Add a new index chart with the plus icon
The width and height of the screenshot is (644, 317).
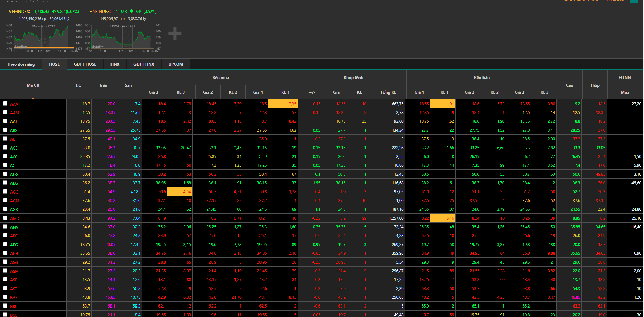pos(175,33)
